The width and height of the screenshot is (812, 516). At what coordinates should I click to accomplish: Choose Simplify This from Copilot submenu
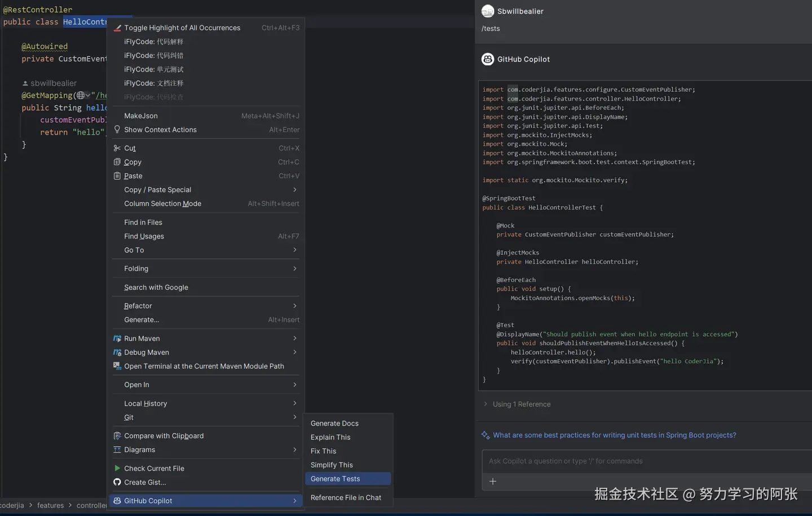(348, 465)
